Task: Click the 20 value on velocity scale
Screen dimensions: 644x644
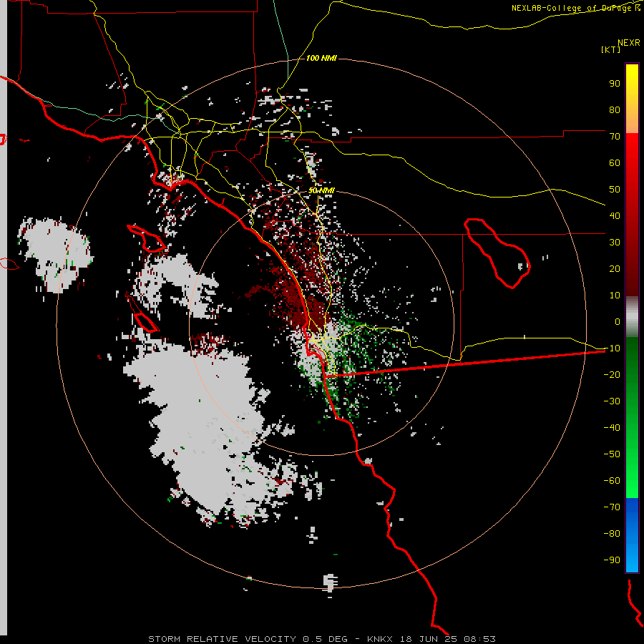Action: [x=615, y=268]
